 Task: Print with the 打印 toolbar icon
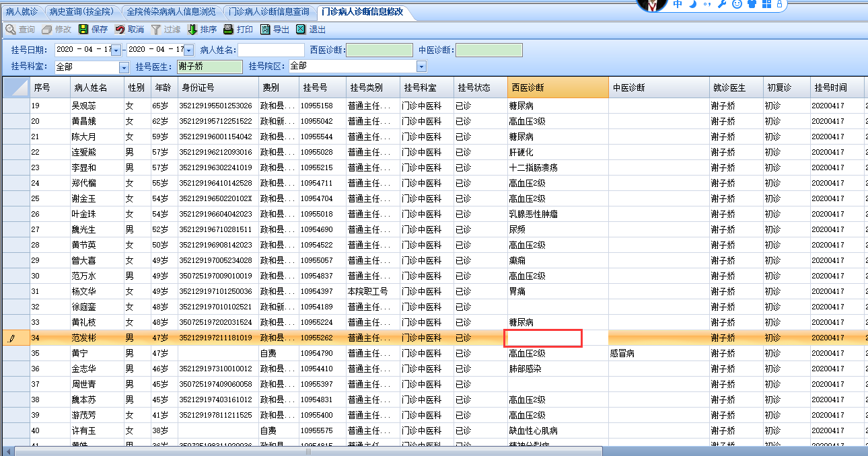(x=229, y=30)
